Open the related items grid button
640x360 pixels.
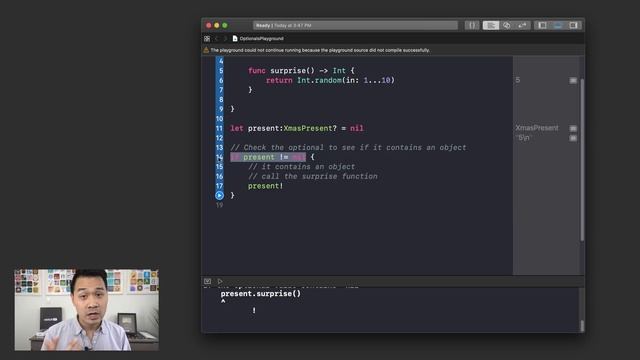coord(207,39)
